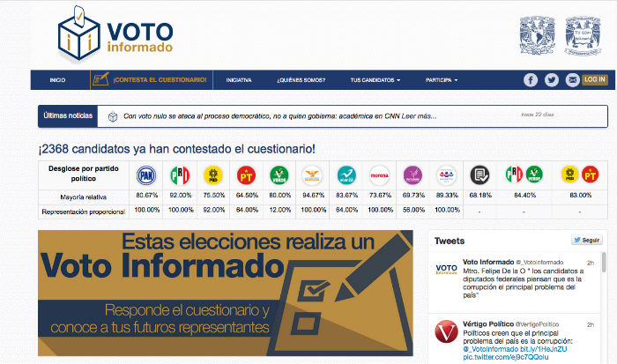Image resolution: width=617 pixels, height=364 pixels.
Task: Go to INICIO menu item
Action: [x=57, y=80]
